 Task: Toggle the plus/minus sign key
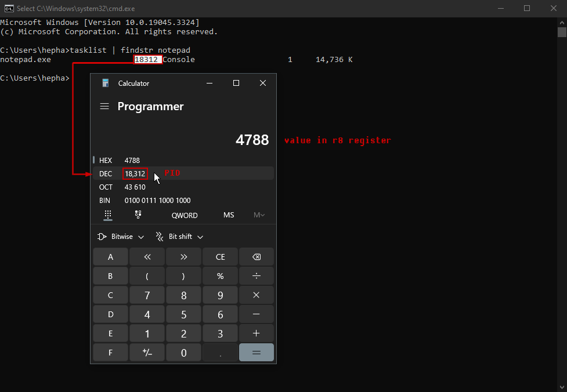pos(147,352)
